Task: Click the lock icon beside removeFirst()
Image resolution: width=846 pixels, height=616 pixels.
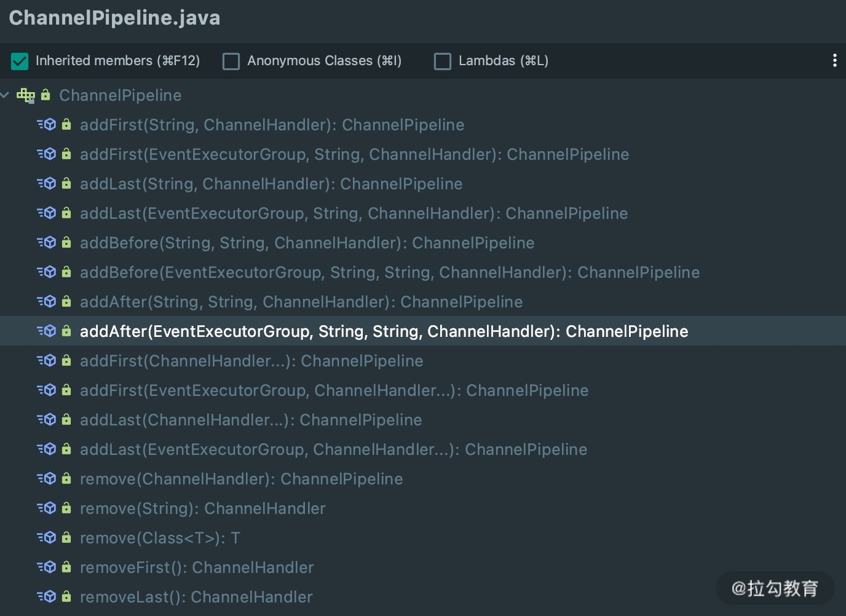Action: pos(66,567)
